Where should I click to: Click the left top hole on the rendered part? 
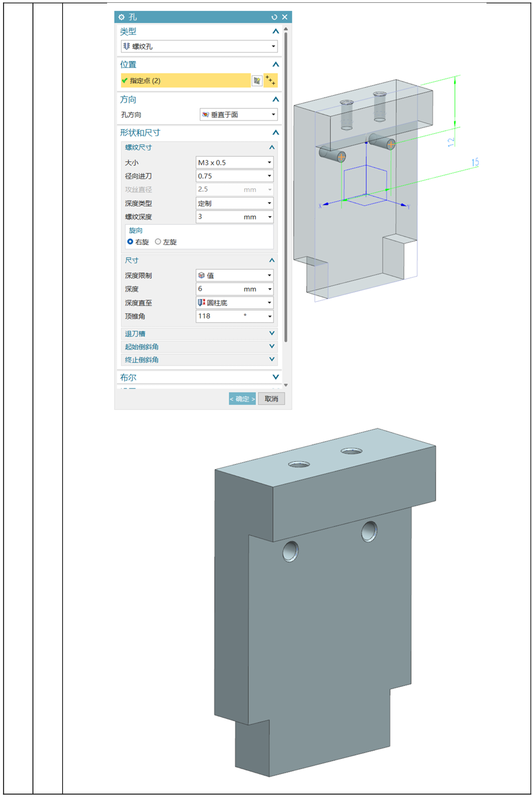click(299, 464)
